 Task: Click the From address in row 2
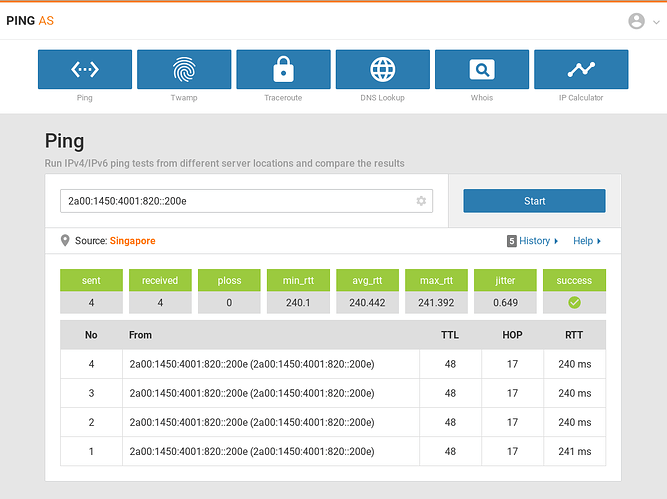coord(252,422)
